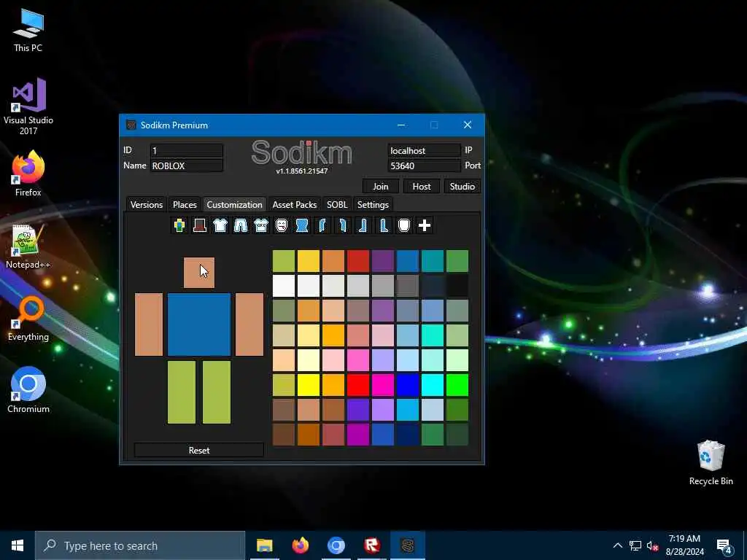Select the left arm package icon
The width and height of the screenshot is (747, 560).
click(322, 225)
